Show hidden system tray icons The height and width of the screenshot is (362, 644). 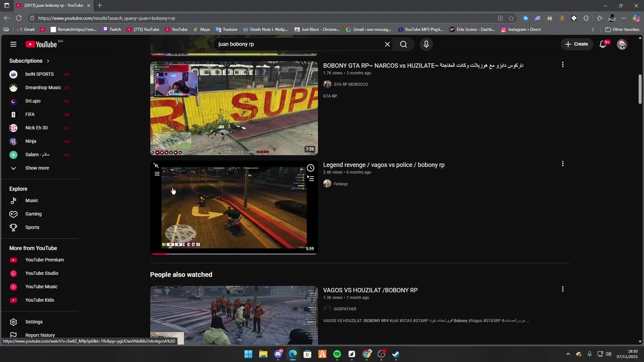568,354
